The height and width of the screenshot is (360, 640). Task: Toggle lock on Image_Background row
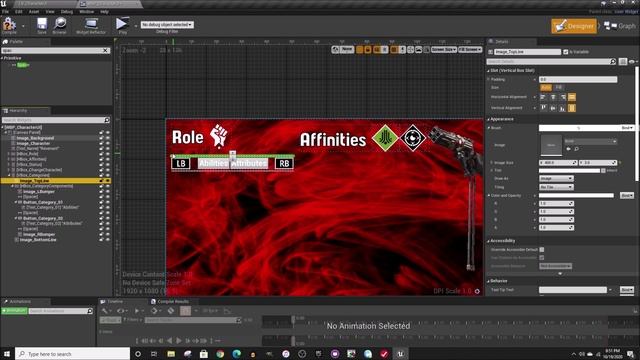pos(101,138)
